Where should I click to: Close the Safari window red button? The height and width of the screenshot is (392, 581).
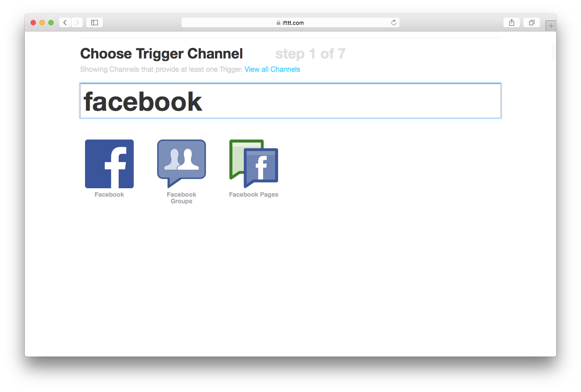33,23
